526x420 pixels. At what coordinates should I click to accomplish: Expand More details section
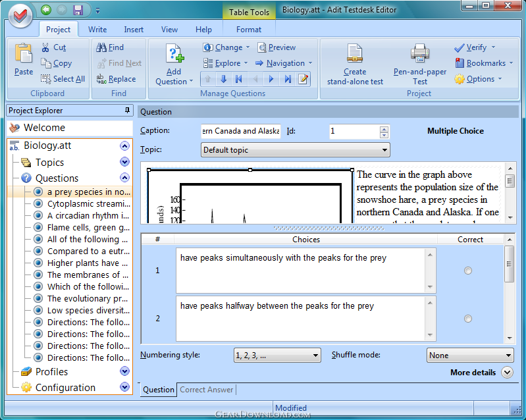(506, 373)
